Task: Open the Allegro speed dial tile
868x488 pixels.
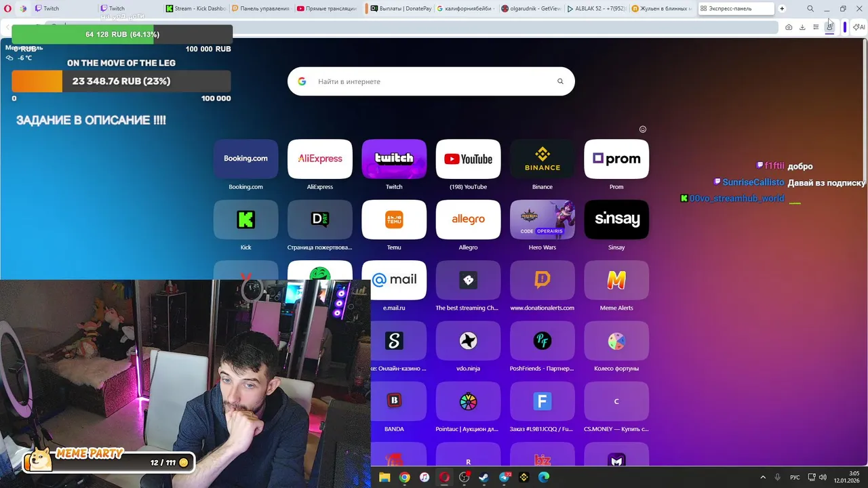Action: click(468, 219)
